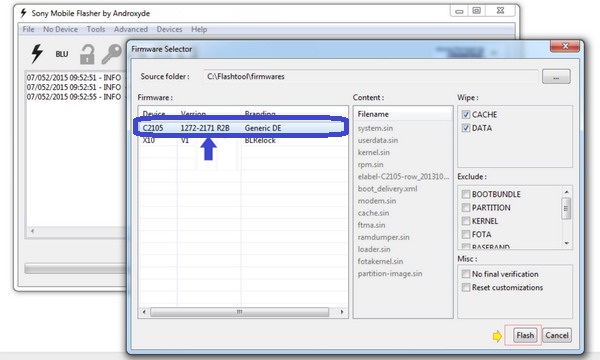Click ftma.sin in the content list
The width and height of the screenshot is (600, 360).
(x=371, y=225)
